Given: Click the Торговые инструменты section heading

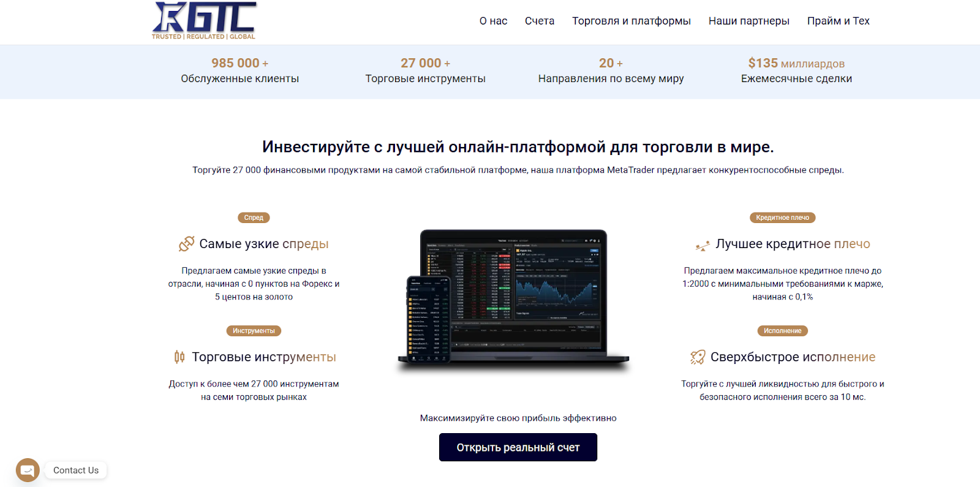Looking at the screenshot, I should coord(264,357).
